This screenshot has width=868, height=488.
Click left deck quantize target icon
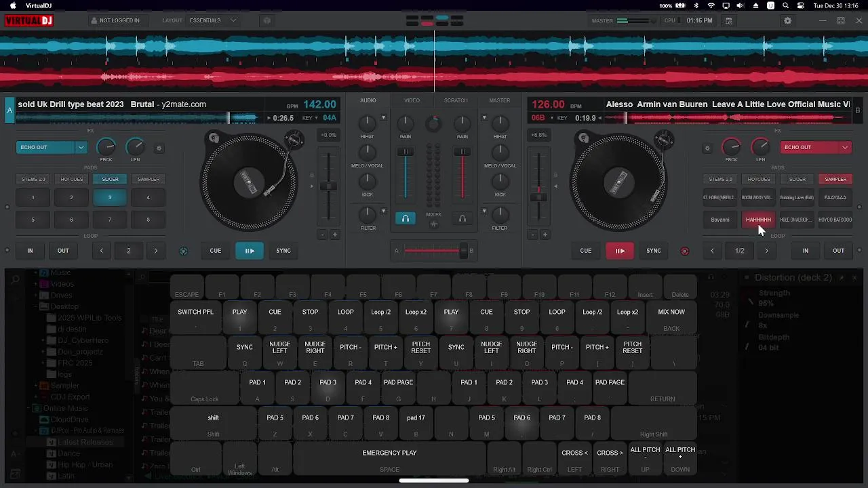183,251
